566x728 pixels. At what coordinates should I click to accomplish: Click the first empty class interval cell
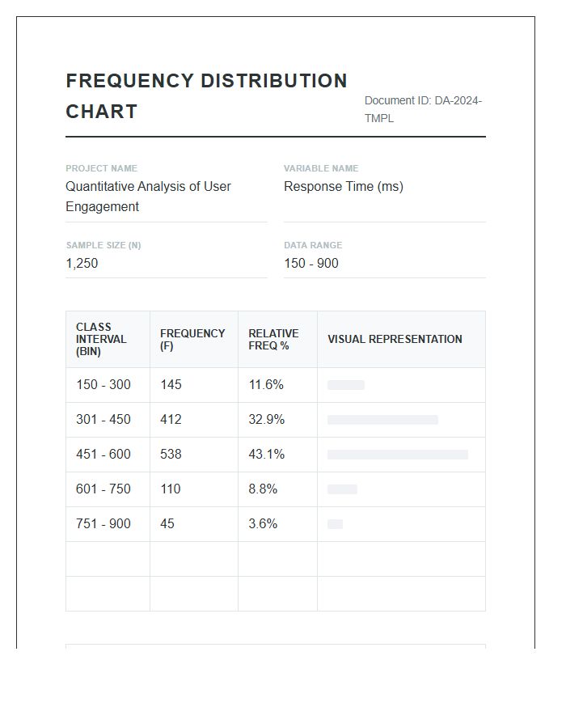click(x=108, y=559)
